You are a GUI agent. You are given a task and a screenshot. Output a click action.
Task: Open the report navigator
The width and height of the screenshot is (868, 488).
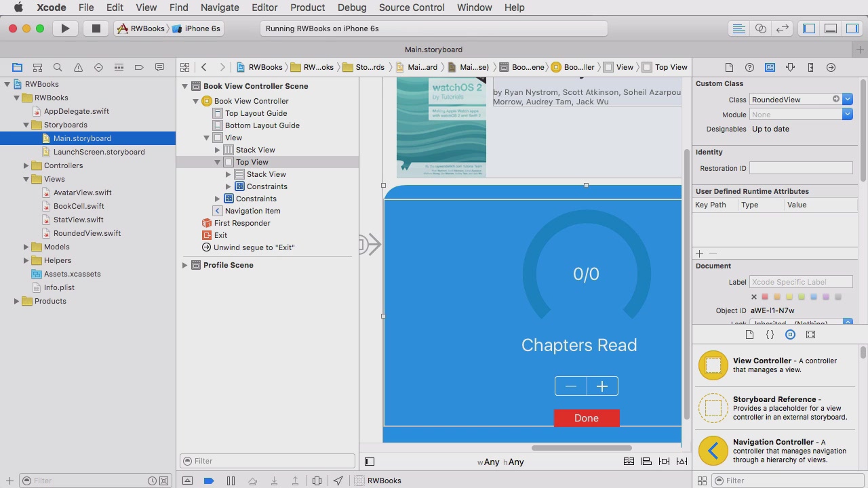tap(159, 67)
